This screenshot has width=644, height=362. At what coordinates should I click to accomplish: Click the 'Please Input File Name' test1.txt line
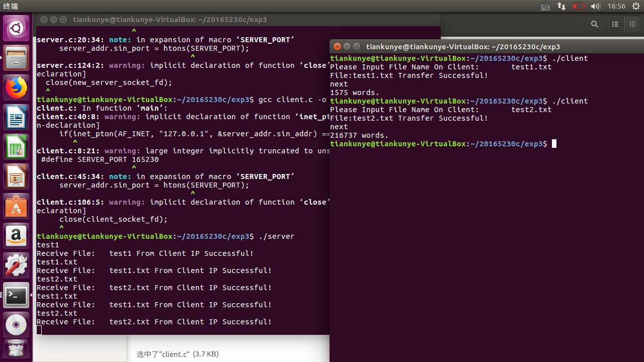441,67
